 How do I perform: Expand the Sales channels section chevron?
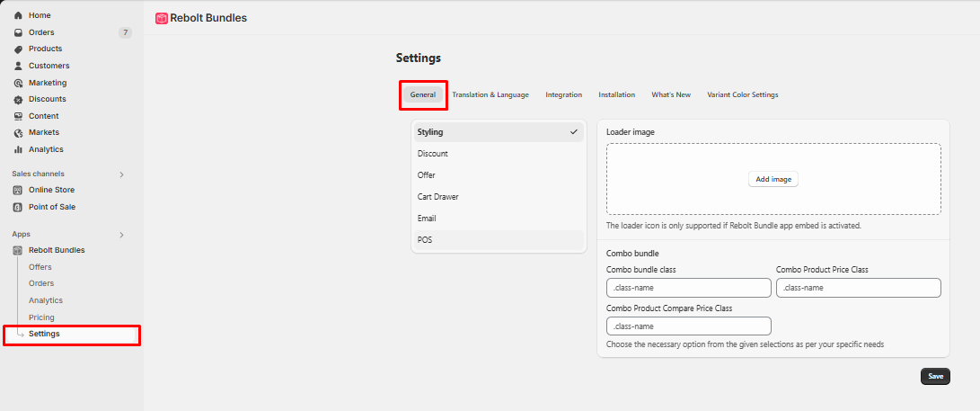tap(122, 174)
